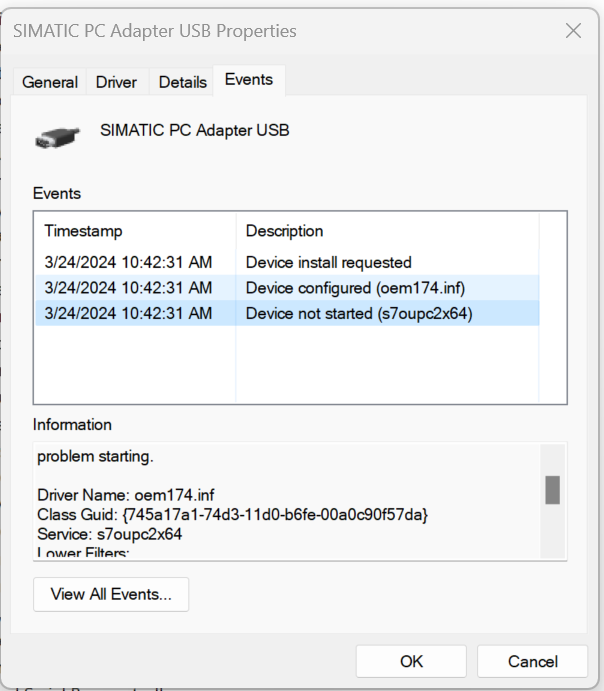The width and height of the screenshot is (604, 691).
Task: Open the Driver tab
Action: [116, 82]
